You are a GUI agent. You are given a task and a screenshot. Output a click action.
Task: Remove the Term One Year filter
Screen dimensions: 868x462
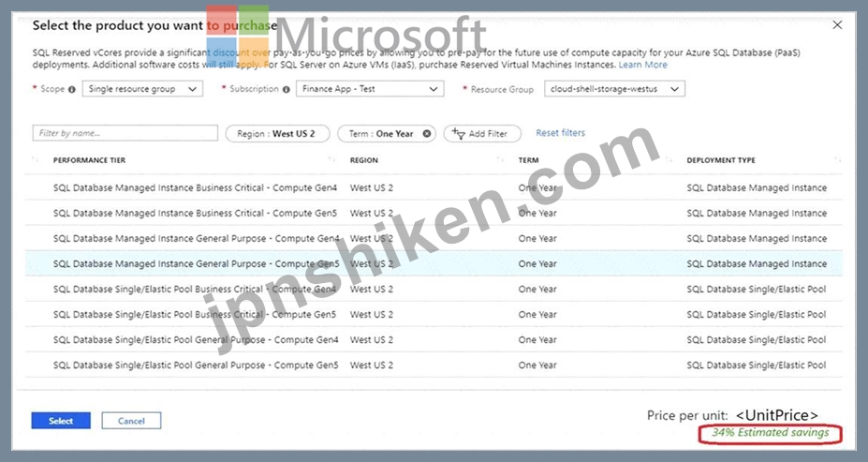(x=427, y=133)
